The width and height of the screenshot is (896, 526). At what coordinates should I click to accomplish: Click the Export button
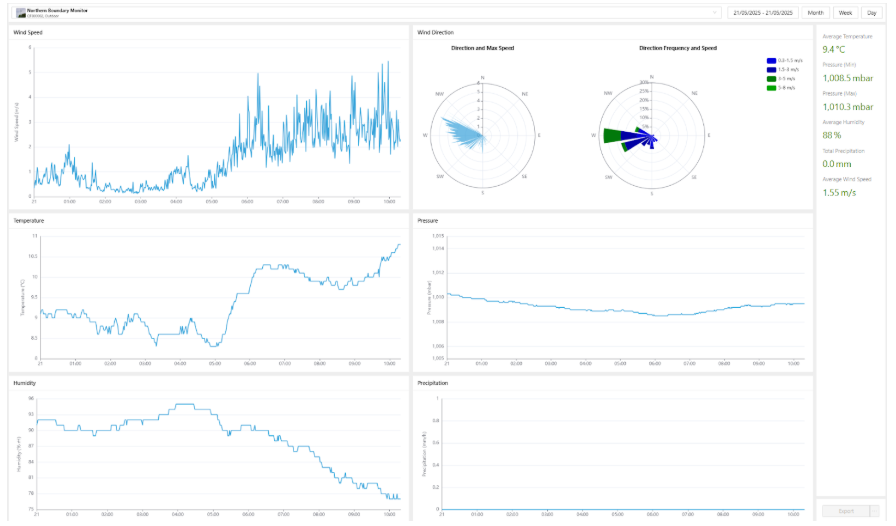[846, 511]
